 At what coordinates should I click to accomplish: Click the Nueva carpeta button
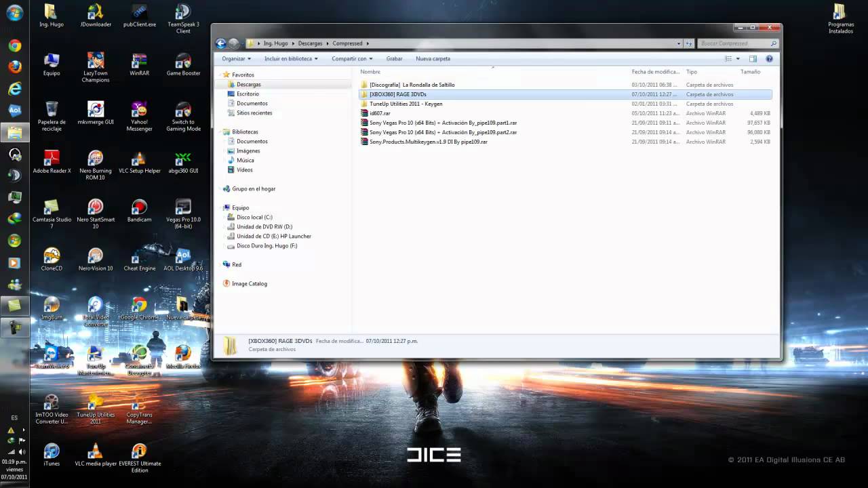(x=433, y=59)
